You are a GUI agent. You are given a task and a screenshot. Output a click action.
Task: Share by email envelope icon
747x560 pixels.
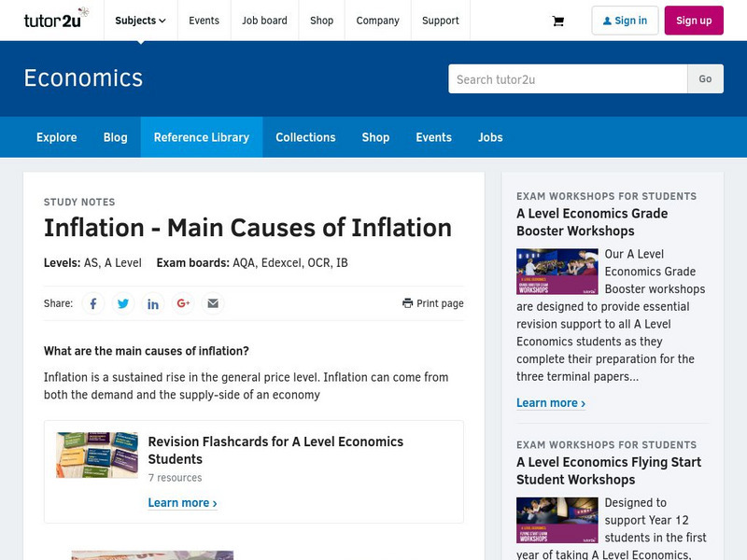coord(213,303)
